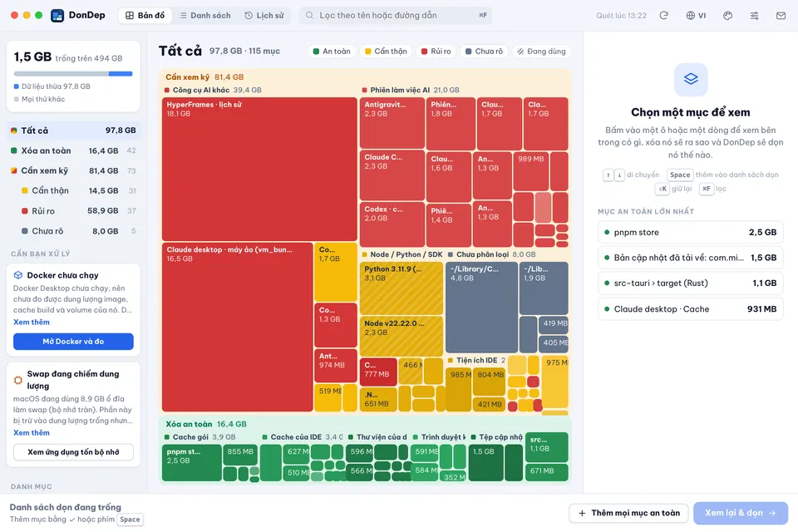Toggle the Rủi ro legend filter

[436, 51]
